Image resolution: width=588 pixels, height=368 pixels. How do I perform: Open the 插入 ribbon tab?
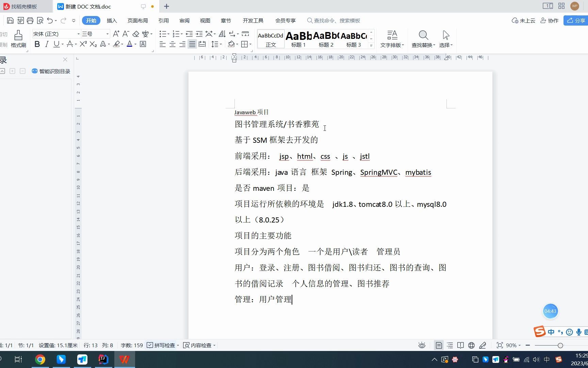coord(112,20)
